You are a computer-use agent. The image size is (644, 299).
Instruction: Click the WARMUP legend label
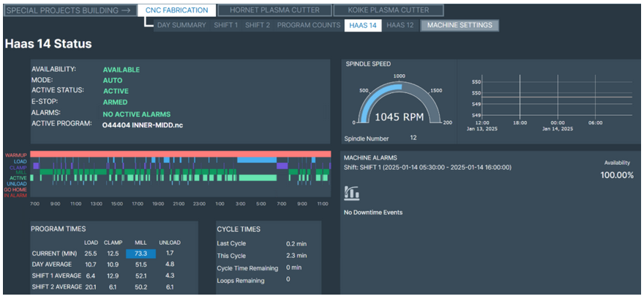point(15,155)
